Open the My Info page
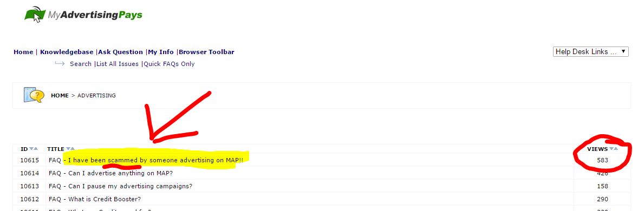The height and width of the screenshot is (211, 644). tap(161, 52)
